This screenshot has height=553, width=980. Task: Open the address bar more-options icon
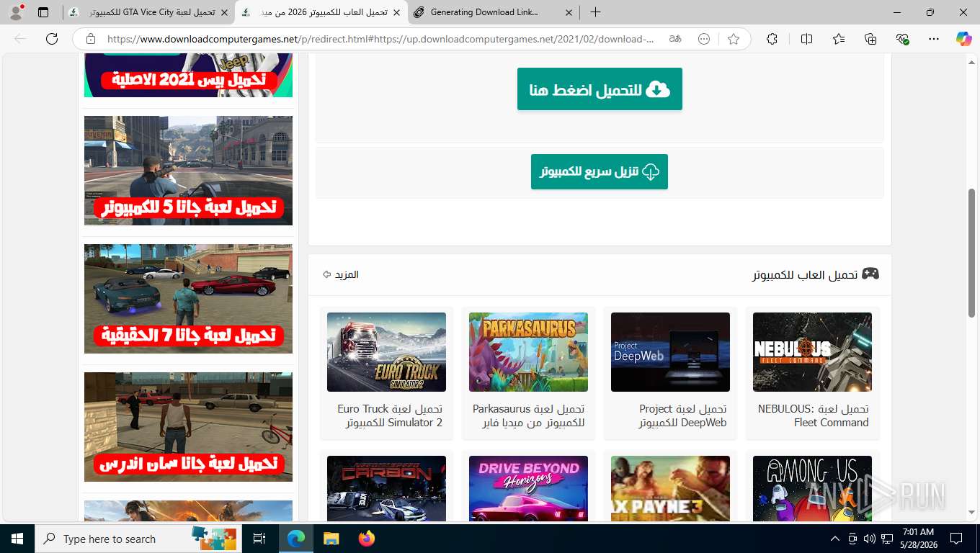click(x=704, y=39)
